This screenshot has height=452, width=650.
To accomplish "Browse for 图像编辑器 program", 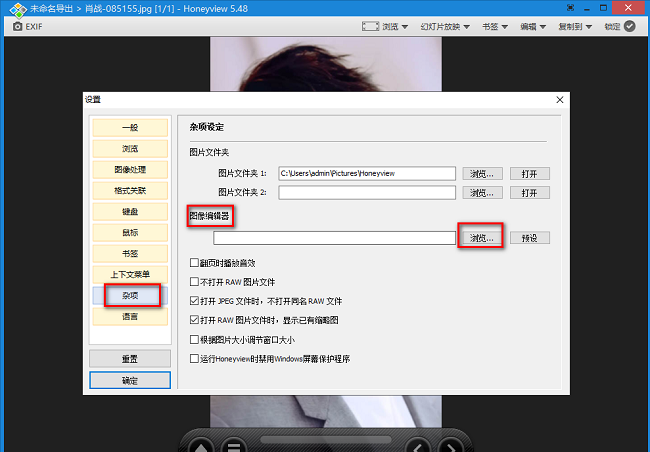I will tap(481, 238).
